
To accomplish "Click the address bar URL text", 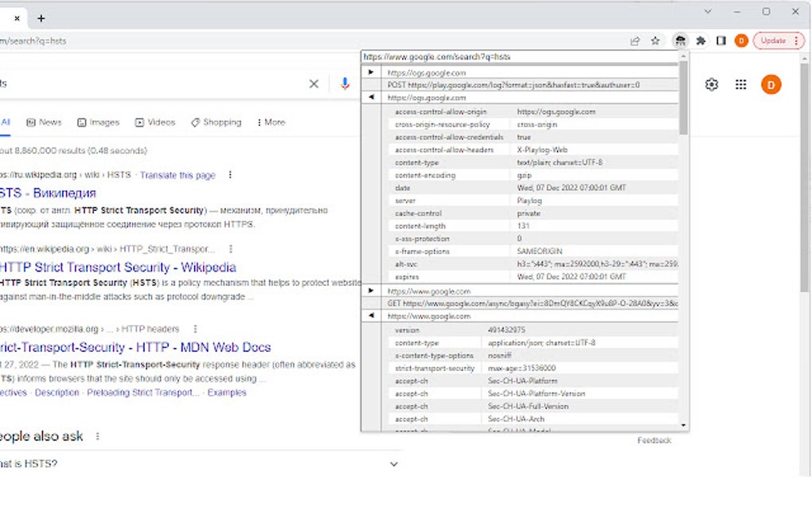I will pos(33,41).
